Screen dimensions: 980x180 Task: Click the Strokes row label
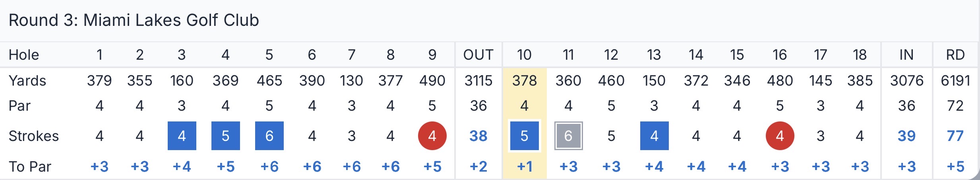click(x=34, y=136)
